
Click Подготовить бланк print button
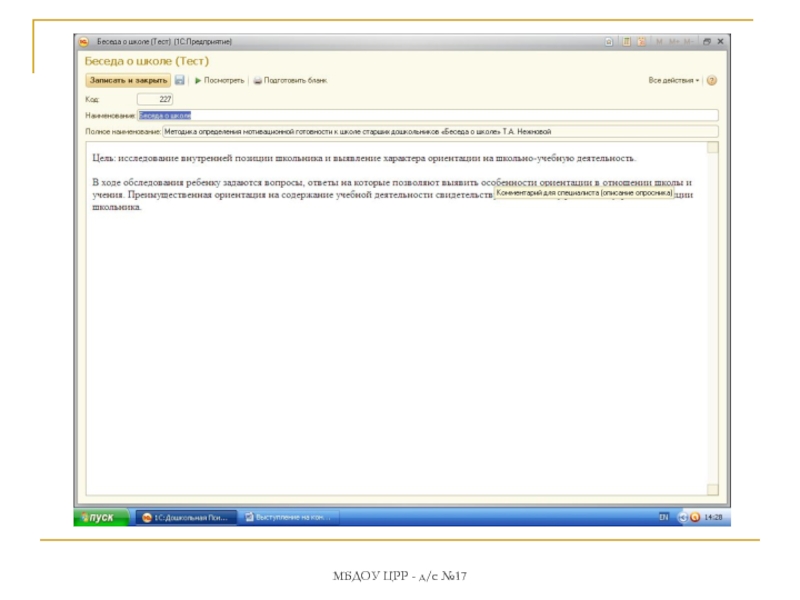[x=290, y=81]
